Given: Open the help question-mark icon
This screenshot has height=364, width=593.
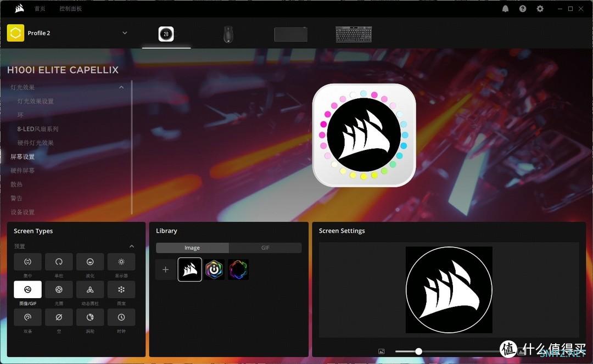Looking at the screenshot, I should 523,9.
